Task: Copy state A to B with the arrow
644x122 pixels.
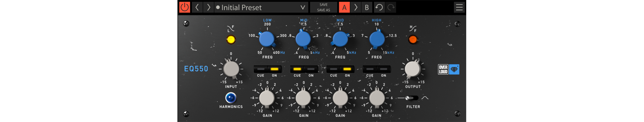Action: (356, 7)
